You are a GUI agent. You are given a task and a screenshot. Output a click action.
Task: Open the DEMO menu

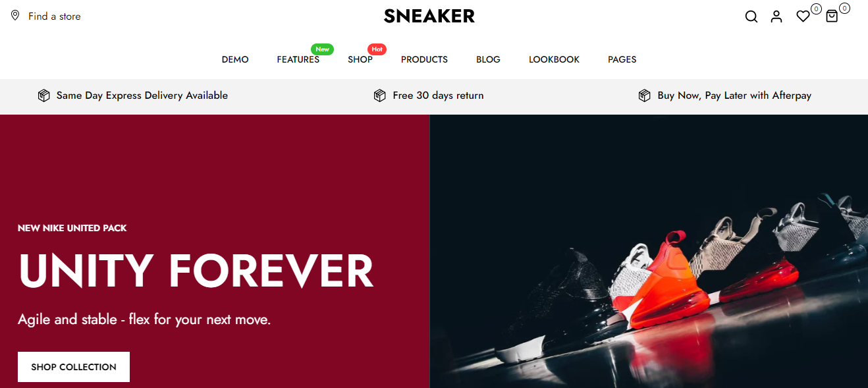tap(235, 59)
